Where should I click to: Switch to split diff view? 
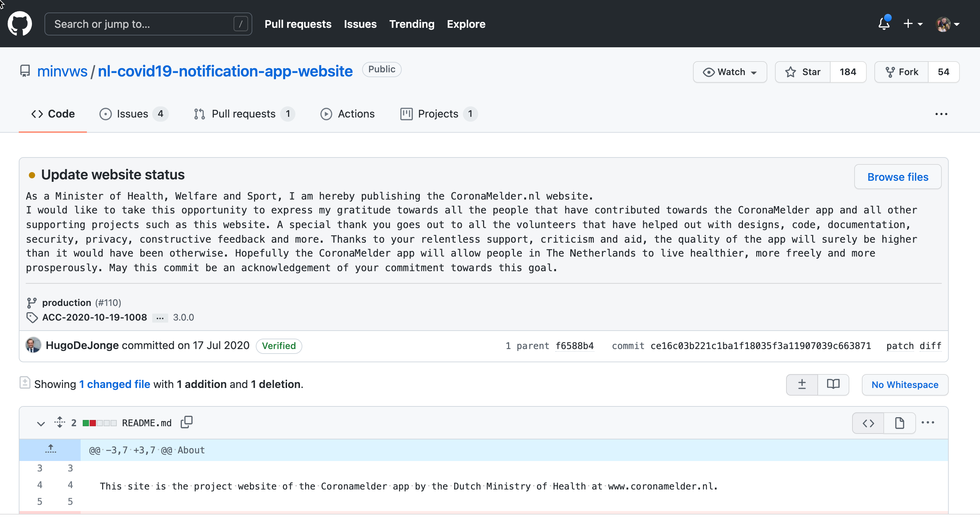[833, 385]
